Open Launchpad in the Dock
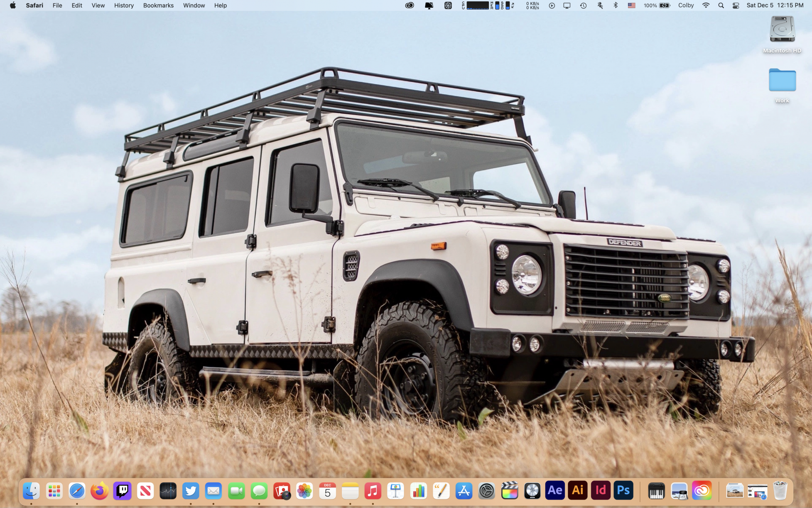 (x=54, y=491)
